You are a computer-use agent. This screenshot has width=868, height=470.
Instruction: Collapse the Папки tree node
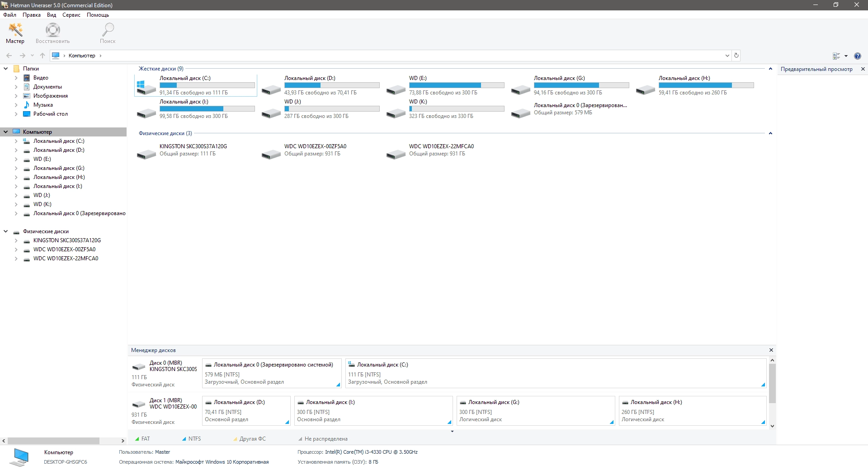click(x=6, y=69)
